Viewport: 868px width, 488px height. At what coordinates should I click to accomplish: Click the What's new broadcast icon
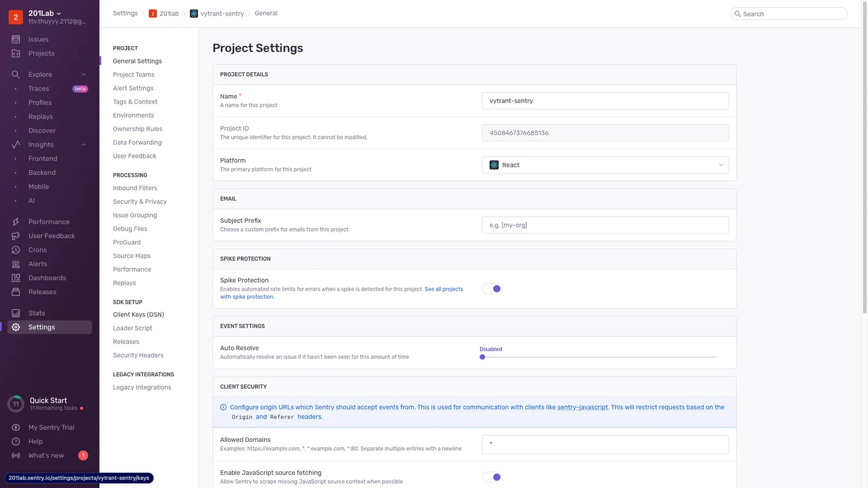point(16,455)
